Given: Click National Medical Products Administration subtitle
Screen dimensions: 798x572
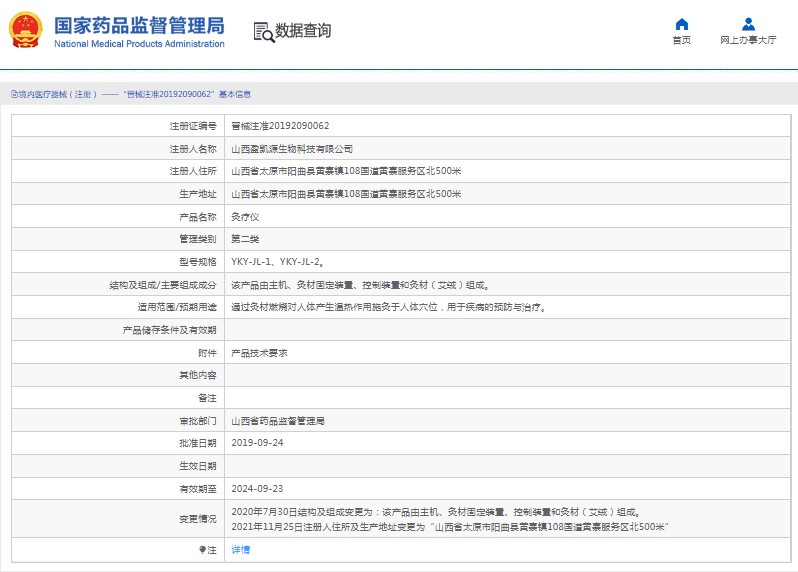Looking at the screenshot, I should pyautogui.click(x=139, y=44).
